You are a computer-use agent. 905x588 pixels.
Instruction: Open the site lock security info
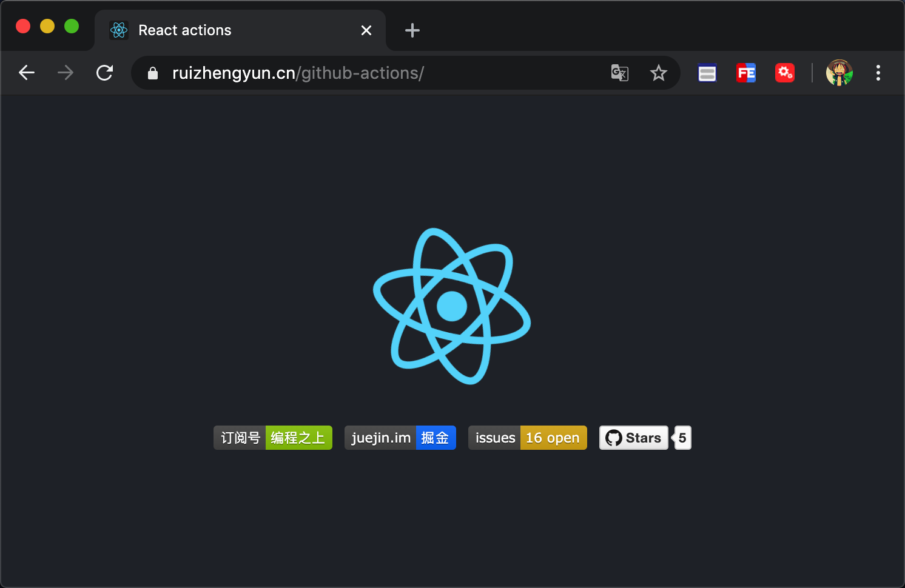[153, 73]
